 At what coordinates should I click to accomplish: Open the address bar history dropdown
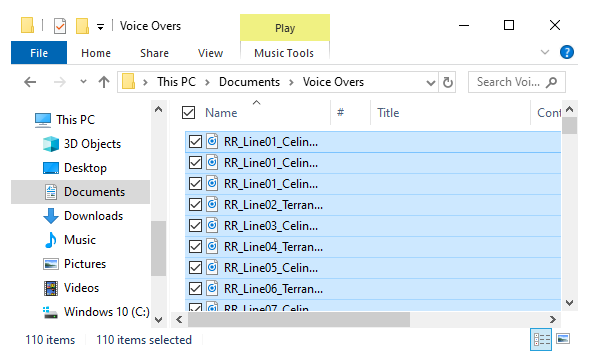[x=431, y=83]
